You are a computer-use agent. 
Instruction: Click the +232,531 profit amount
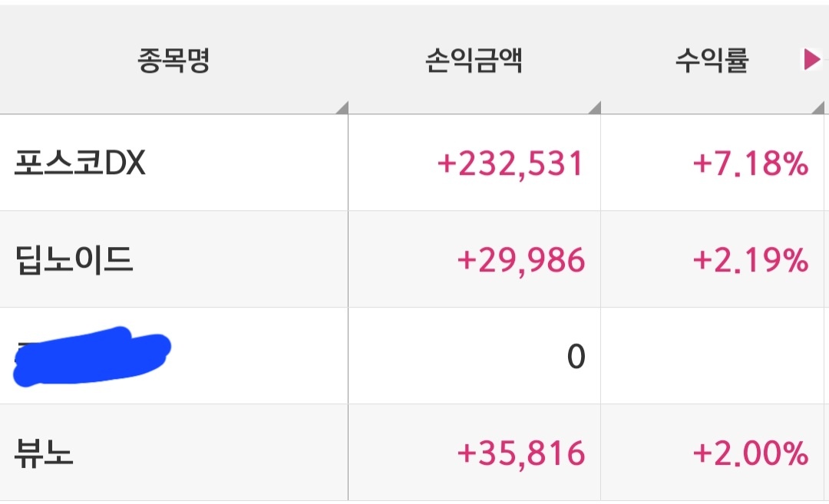click(510, 163)
